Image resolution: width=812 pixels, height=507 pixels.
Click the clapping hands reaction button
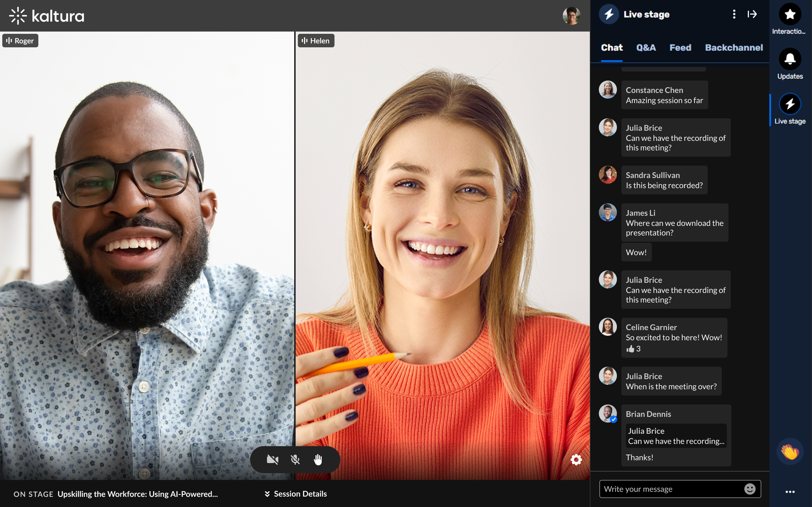pyautogui.click(x=790, y=451)
